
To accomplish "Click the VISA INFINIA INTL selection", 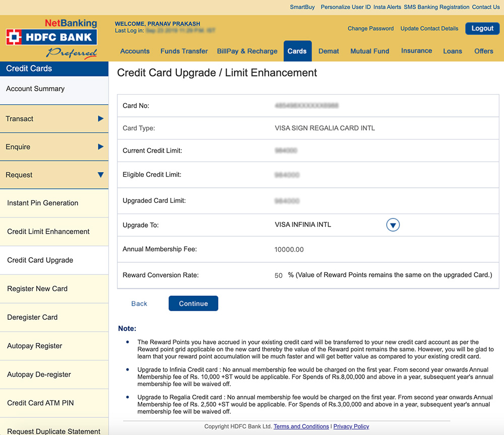I will point(303,225).
